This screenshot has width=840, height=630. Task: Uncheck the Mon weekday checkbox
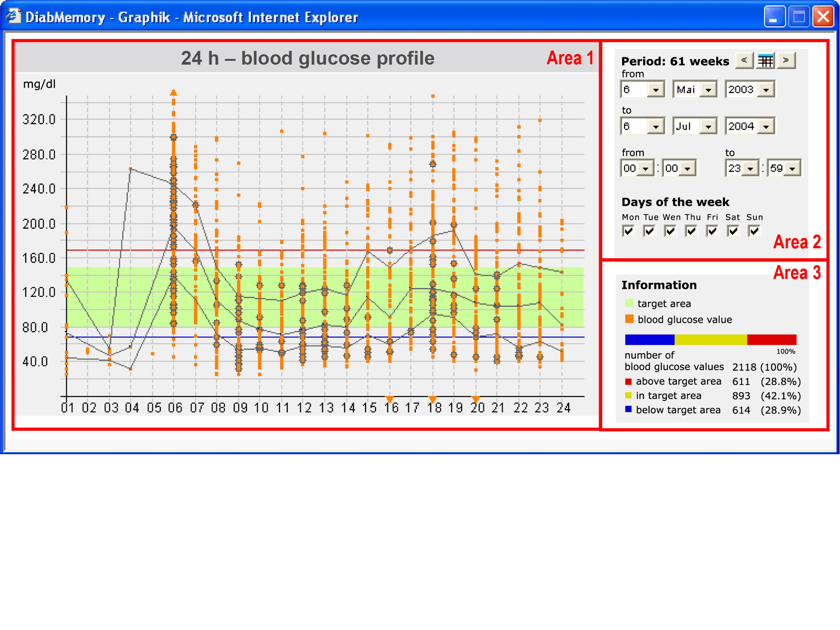[628, 231]
